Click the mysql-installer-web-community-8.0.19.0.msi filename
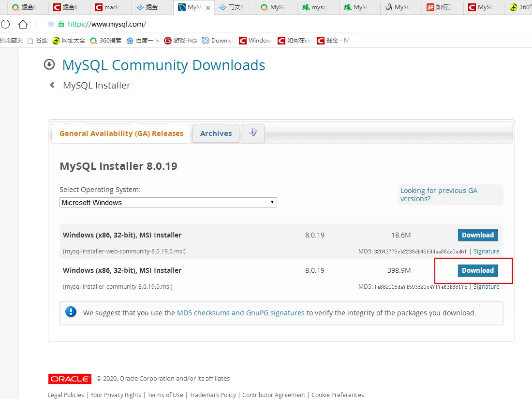 [124, 251]
